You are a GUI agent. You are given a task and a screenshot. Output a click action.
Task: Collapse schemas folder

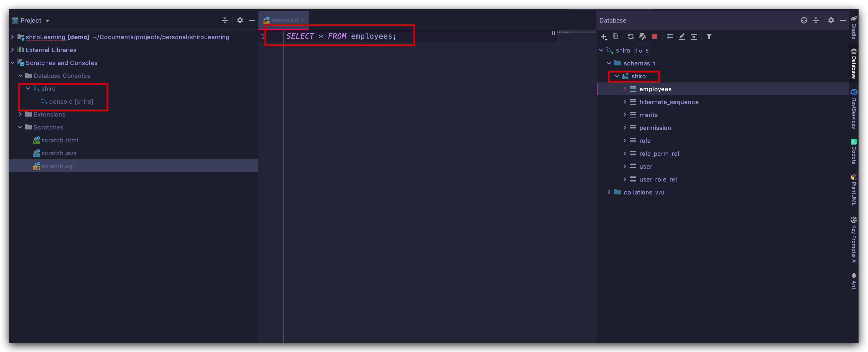click(609, 63)
